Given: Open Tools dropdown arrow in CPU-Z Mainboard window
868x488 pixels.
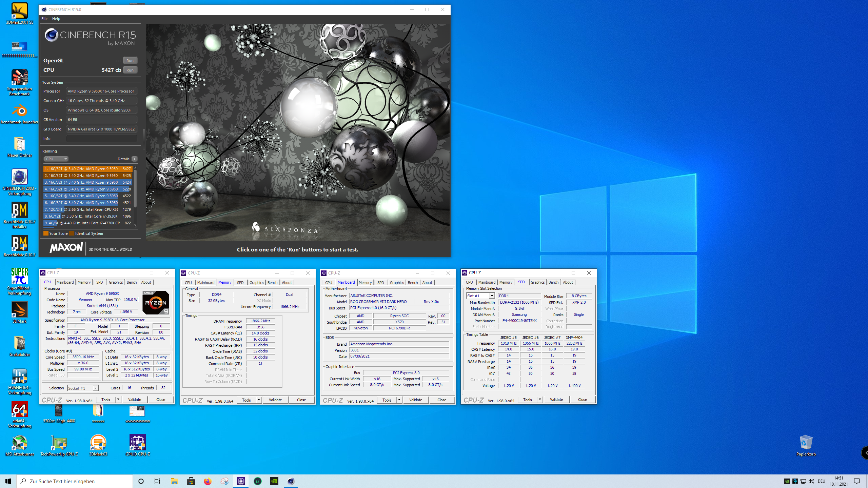Looking at the screenshot, I should coord(399,400).
